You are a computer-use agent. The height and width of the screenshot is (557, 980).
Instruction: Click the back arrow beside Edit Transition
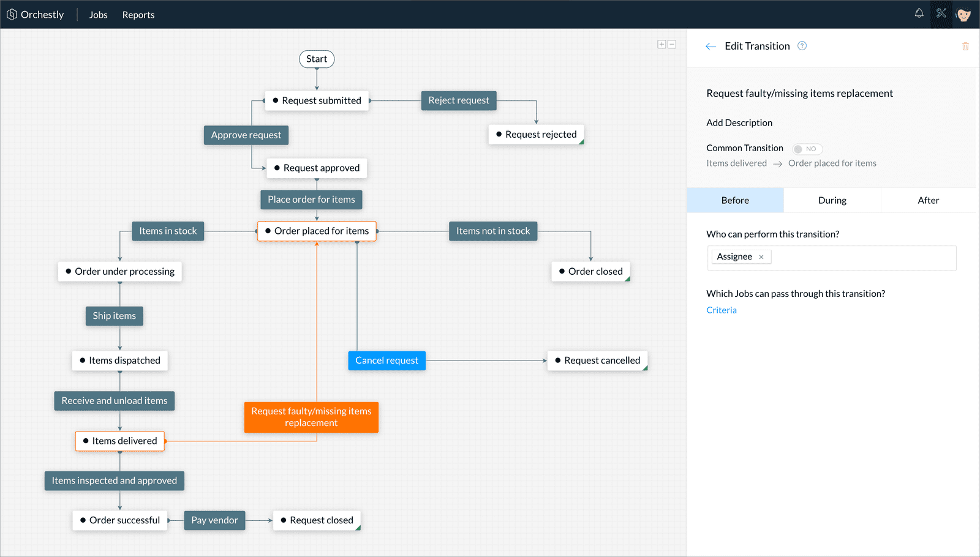(710, 47)
